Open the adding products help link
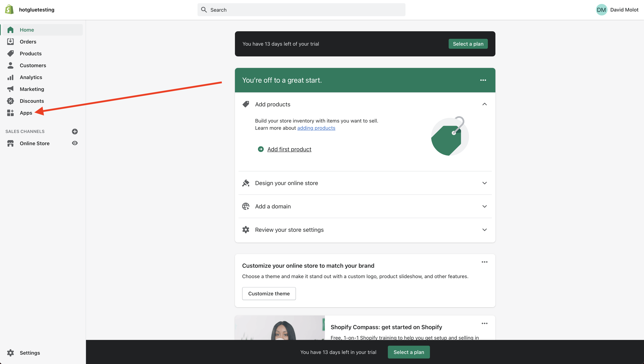The height and width of the screenshot is (364, 644). [x=316, y=128]
